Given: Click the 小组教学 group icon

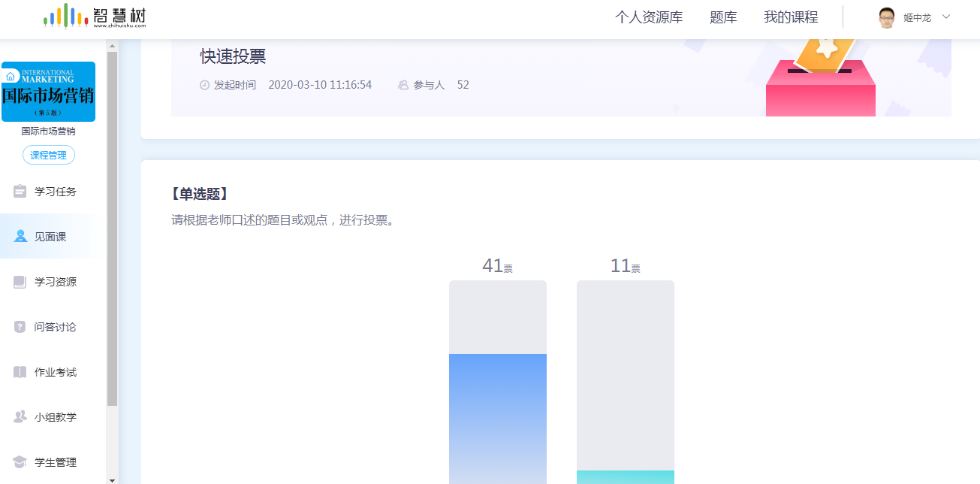Looking at the screenshot, I should point(20,417).
